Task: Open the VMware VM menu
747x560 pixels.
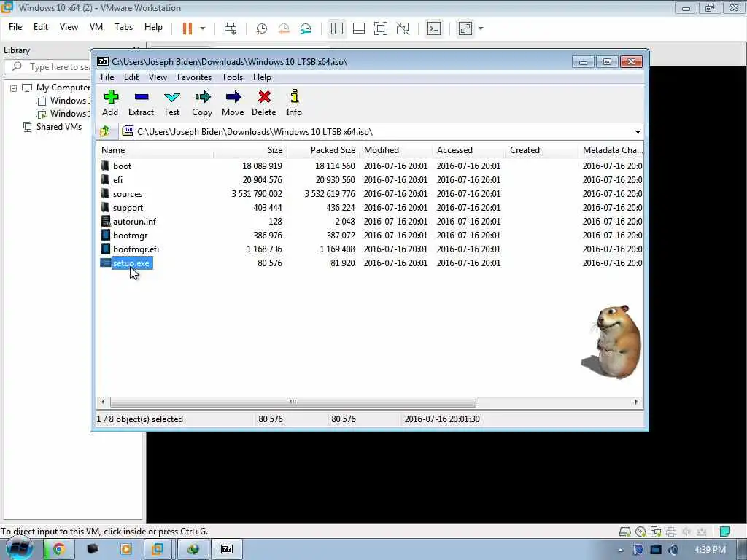Action: click(96, 27)
